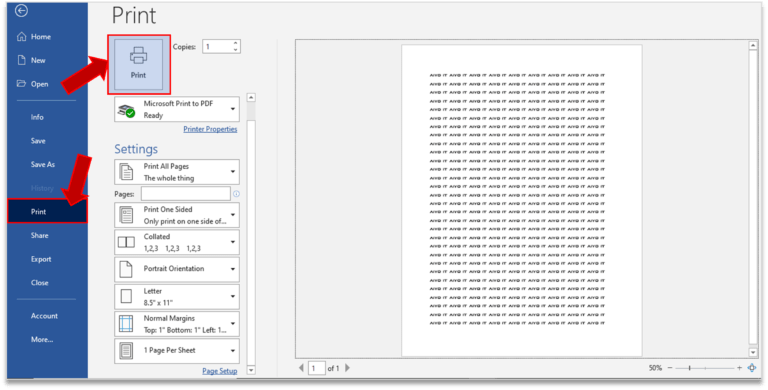
Task: Open the Normal Margins dropdown
Action: point(177,324)
